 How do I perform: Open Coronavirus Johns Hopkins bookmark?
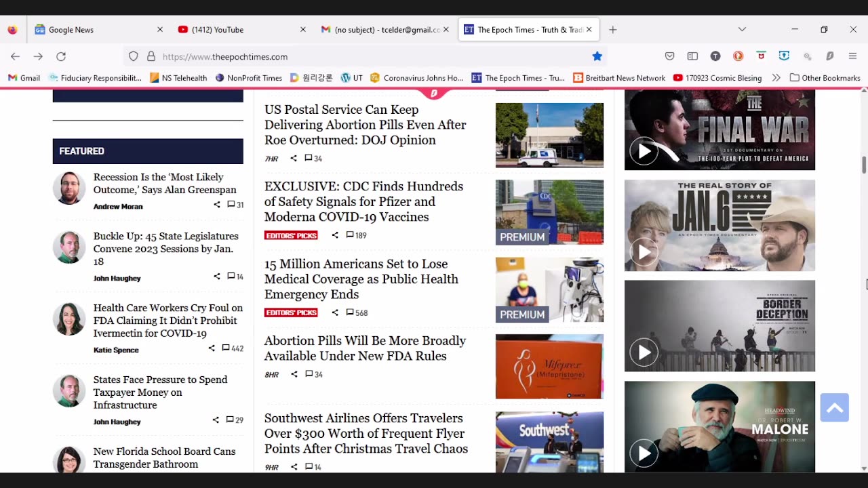click(x=417, y=78)
